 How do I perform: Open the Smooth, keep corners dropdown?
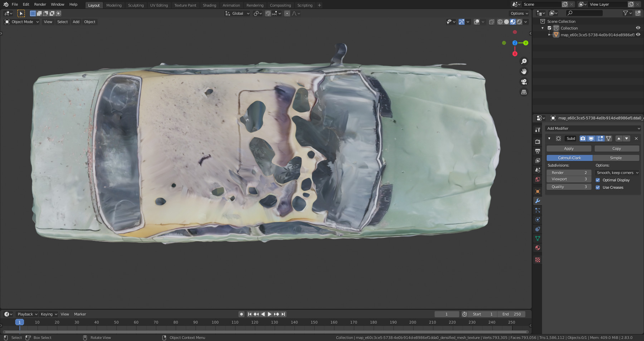[x=616, y=172]
